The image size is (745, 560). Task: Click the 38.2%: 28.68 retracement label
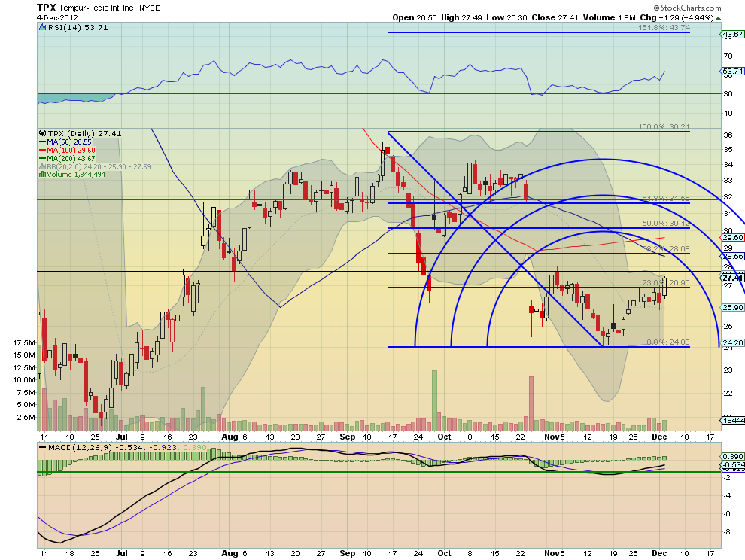666,249
